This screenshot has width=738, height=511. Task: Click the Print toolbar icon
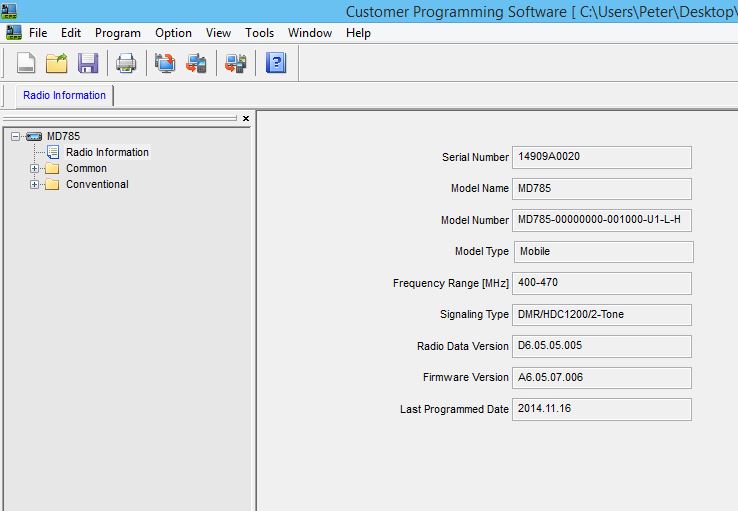click(x=126, y=63)
